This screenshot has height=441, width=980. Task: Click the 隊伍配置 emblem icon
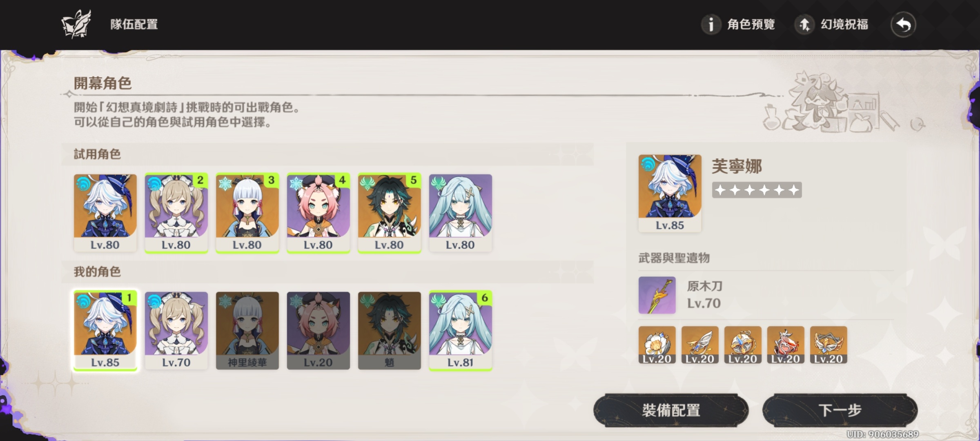point(76,24)
